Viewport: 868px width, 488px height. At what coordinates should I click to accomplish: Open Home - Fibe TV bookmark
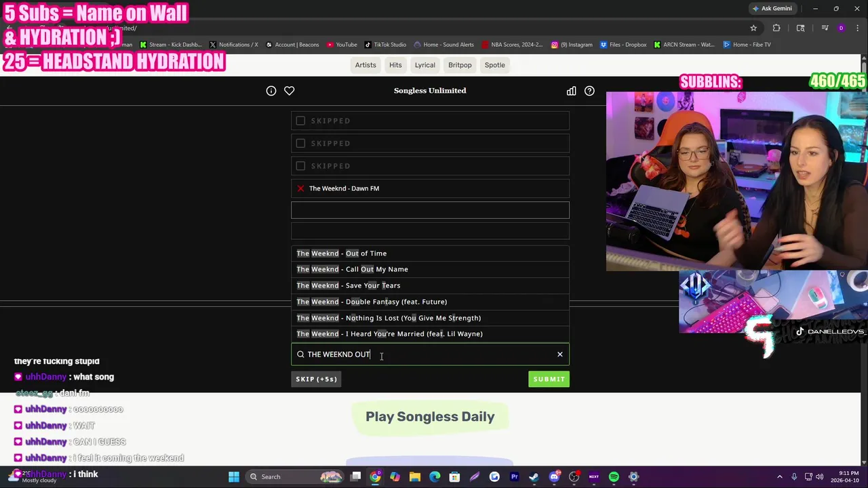coord(747,45)
